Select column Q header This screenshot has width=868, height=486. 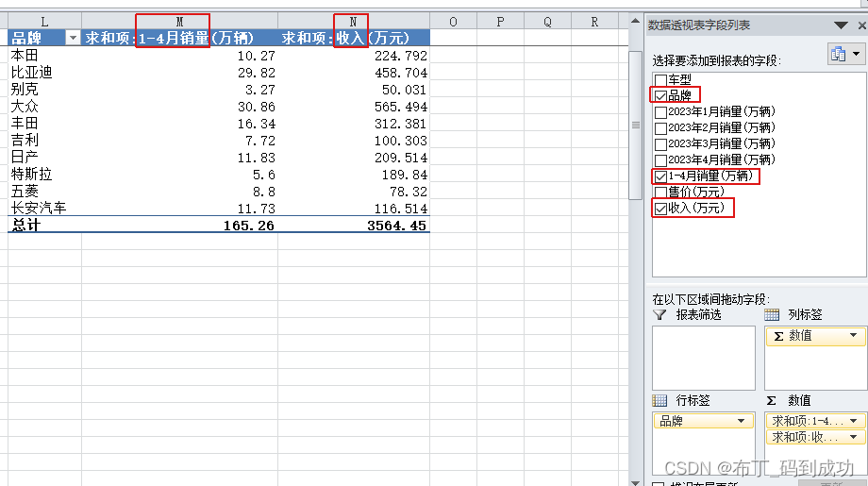click(547, 22)
